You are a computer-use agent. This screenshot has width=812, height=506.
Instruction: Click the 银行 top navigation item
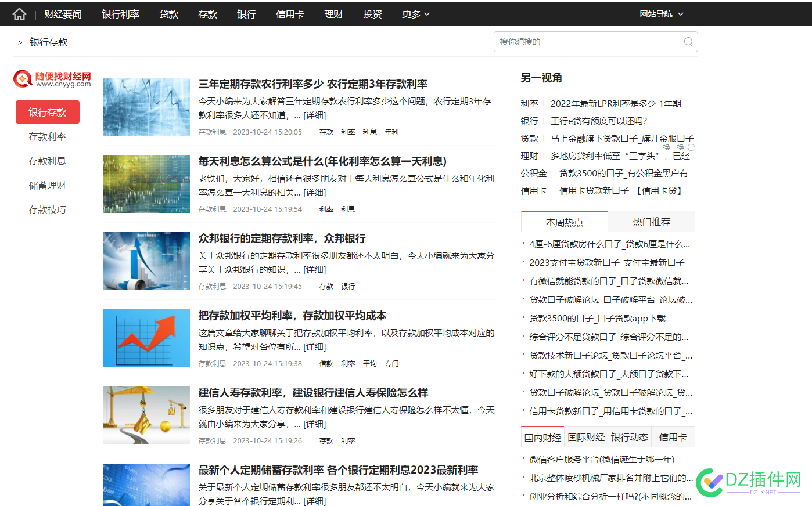click(x=246, y=14)
